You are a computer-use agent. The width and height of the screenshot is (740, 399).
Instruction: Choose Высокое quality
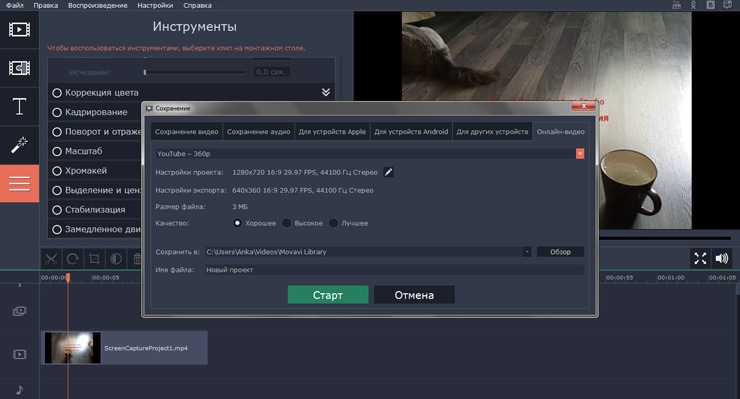click(286, 223)
